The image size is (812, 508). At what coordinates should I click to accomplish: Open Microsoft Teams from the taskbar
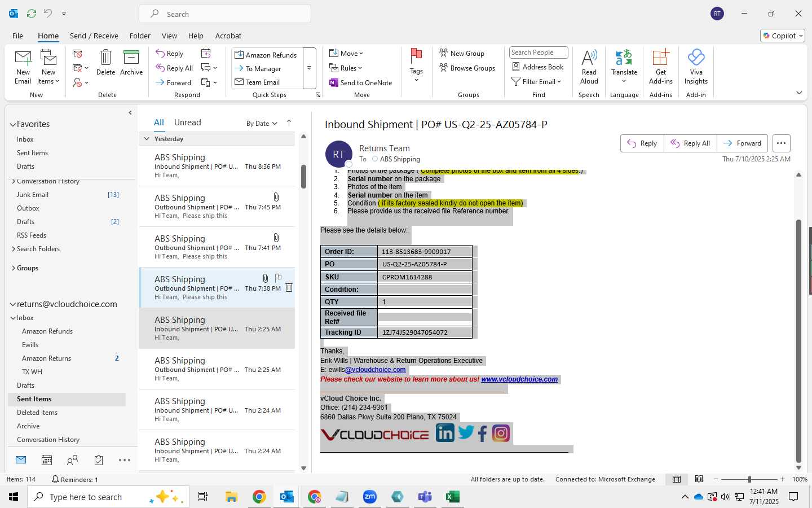click(425, 497)
